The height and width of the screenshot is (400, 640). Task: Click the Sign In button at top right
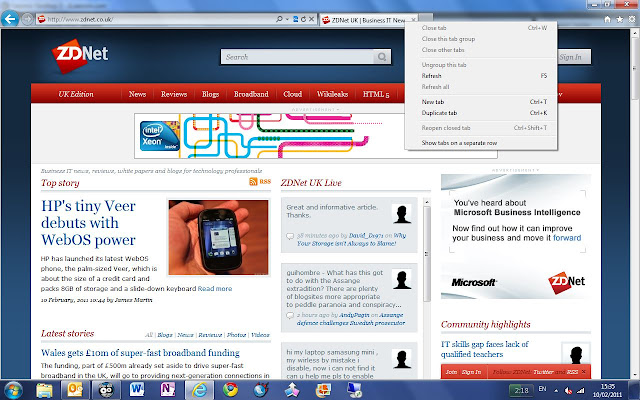click(x=573, y=57)
